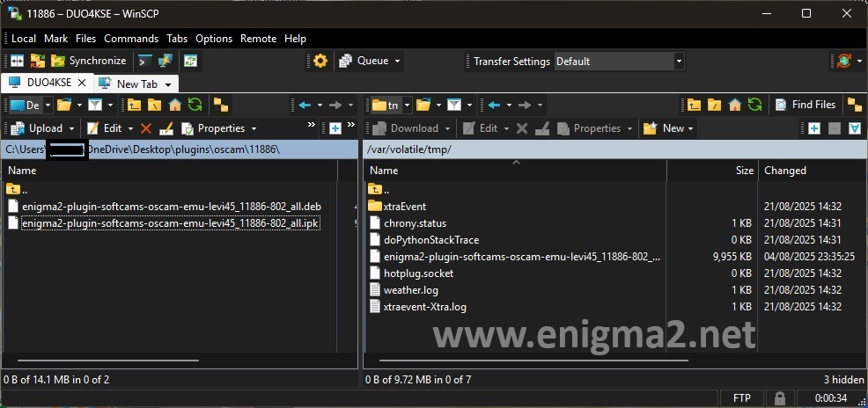868x408 pixels.
Task: Click the synchronize browsing icon
Action: coord(38,61)
